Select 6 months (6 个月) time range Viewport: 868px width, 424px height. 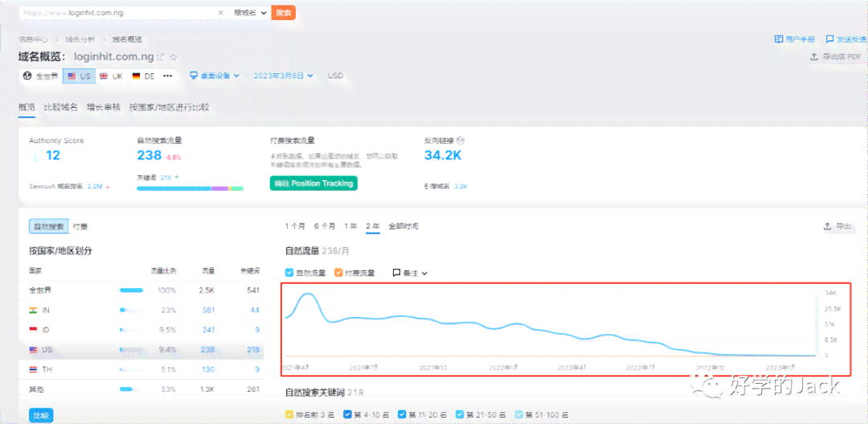325,226
